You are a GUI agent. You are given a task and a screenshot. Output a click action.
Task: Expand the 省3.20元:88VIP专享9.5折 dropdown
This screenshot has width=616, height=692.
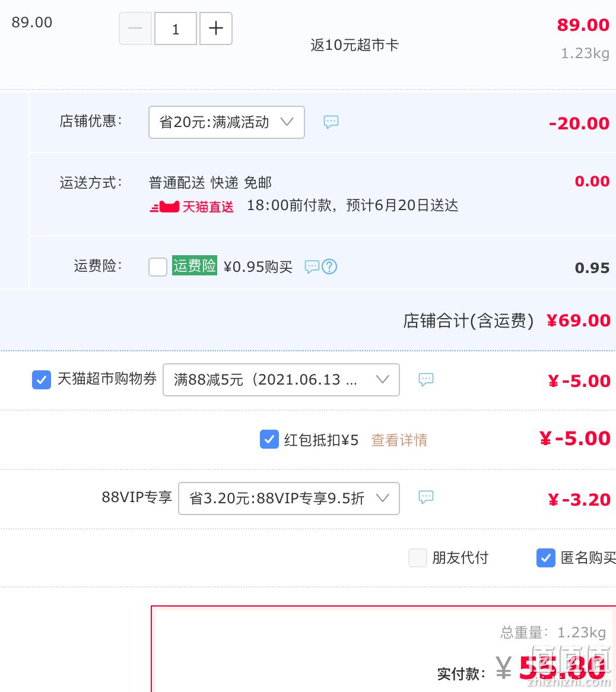289,499
